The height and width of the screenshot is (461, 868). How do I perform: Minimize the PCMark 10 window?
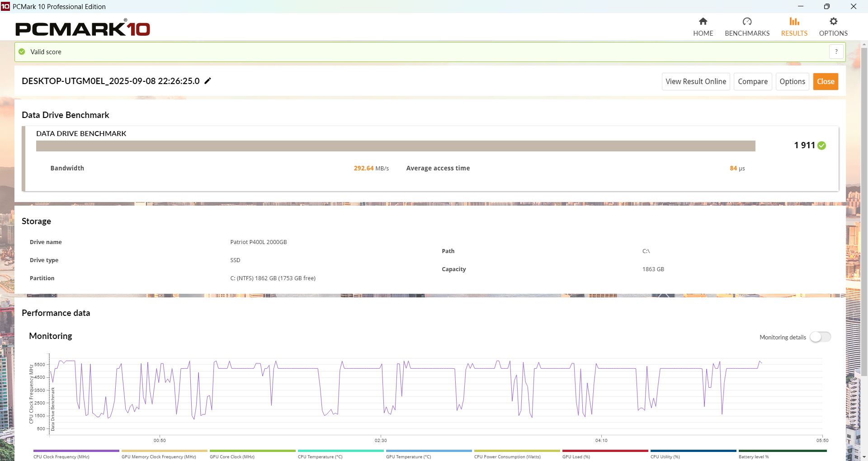click(801, 6)
